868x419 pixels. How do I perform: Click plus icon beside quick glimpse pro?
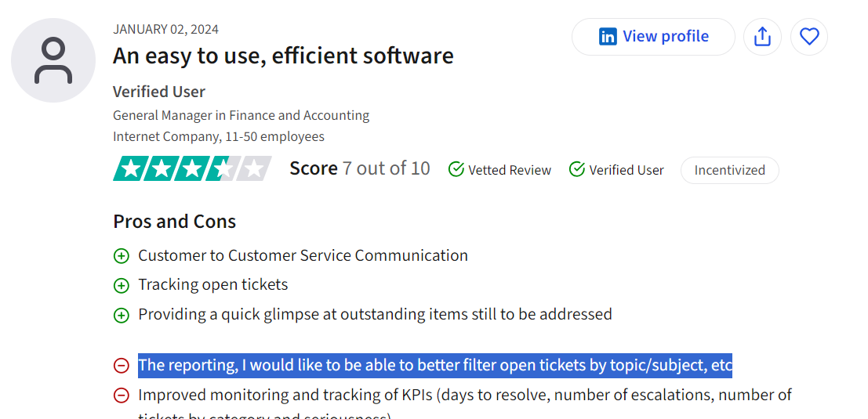point(122,316)
